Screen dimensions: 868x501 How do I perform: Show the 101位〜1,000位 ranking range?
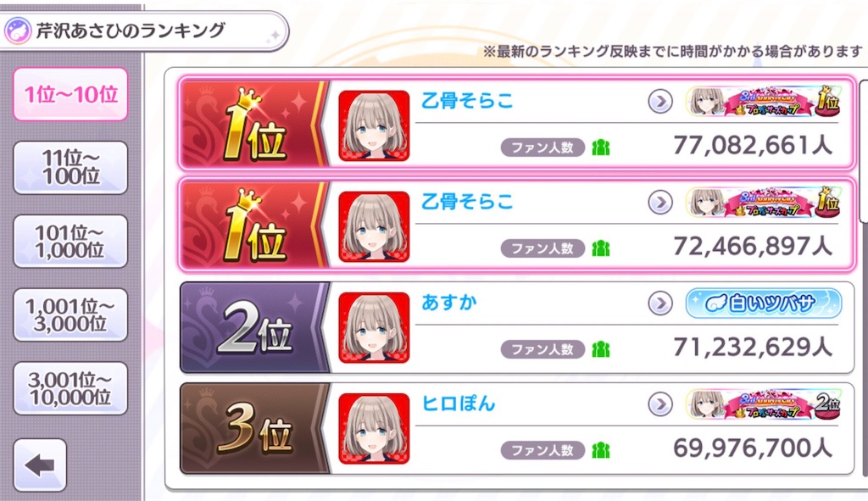pos(70,242)
